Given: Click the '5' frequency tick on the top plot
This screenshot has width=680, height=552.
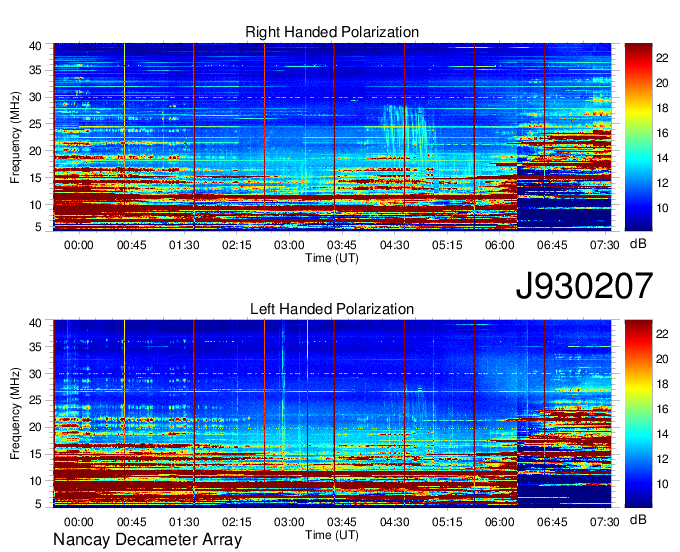Looking at the screenshot, I should pyautogui.click(x=38, y=226).
